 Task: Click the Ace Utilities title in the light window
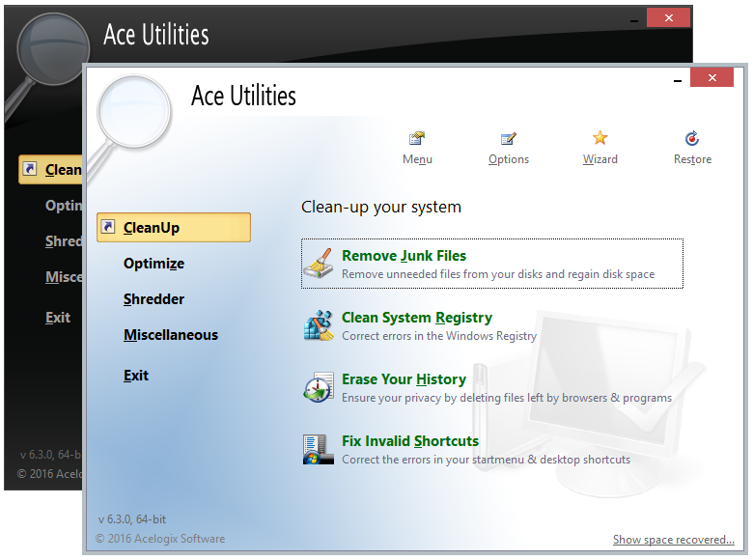click(243, 96)
